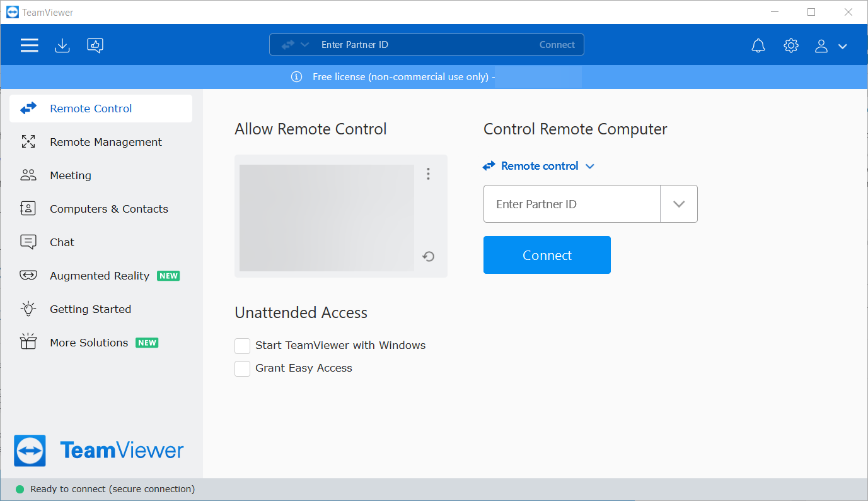Image resolution: width=868 pixels, height=501 pixels.
Task: Open the Partner ID history dropdown
Action: pyautogui.click(x=678, y=203)
